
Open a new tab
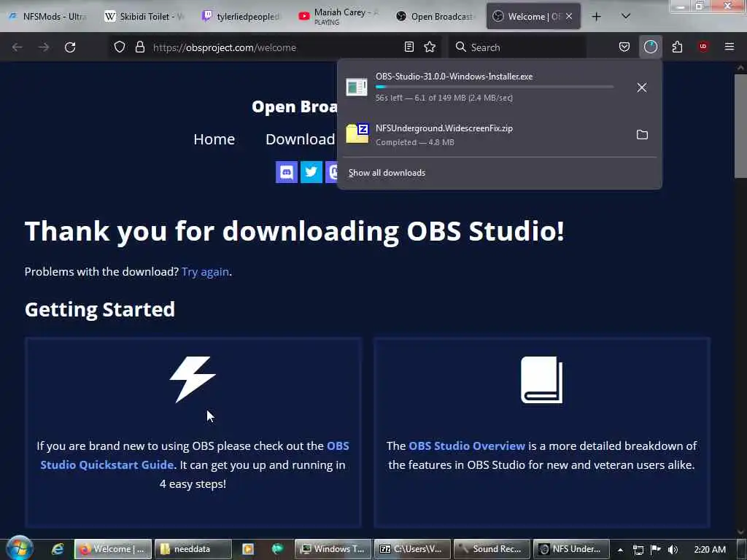pyautogui.click(x=596, y=17)
